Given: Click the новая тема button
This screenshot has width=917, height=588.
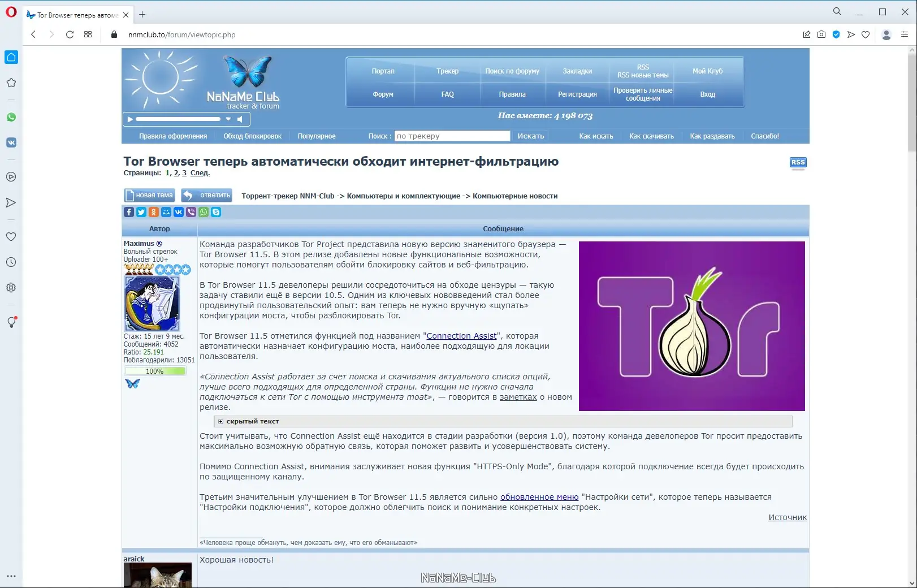Looking at the screenshot, I should (x=149, y=195).
